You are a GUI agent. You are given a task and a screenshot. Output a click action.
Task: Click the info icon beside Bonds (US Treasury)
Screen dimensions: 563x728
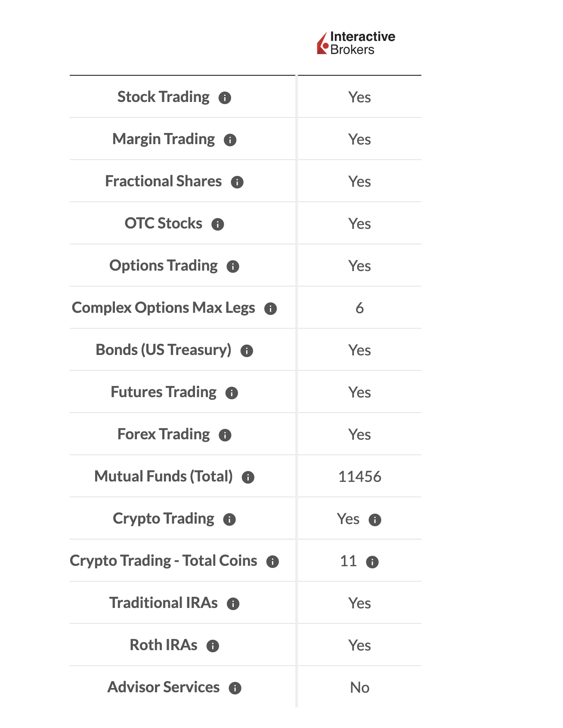coord(247,351)
